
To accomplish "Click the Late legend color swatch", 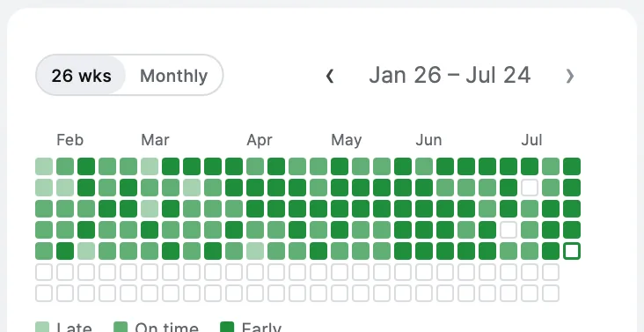I will pyautogui.click(x=42, y=328).
